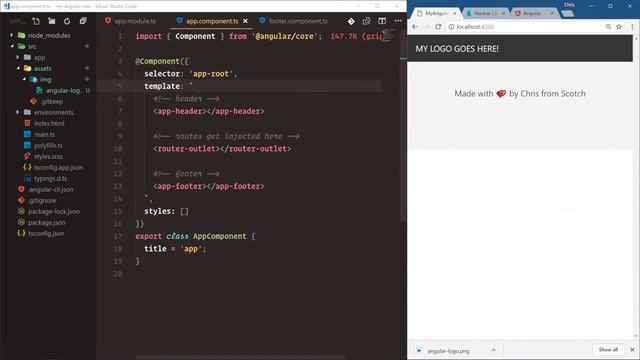Screen dimensions: 640x360
Task: Collapse all folders in Explorer
Action: (83, 21)
